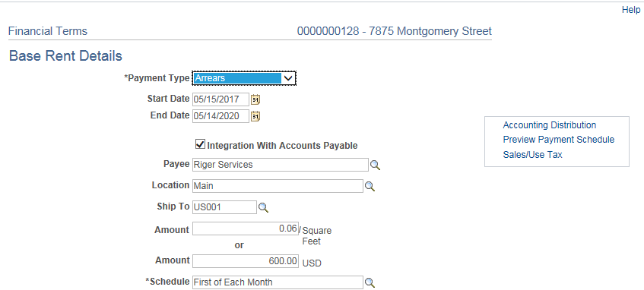This screenshot has width=644, height=290.
Task: Click the Integration With Accounts Payable label
Action: [x=283, y=146]
